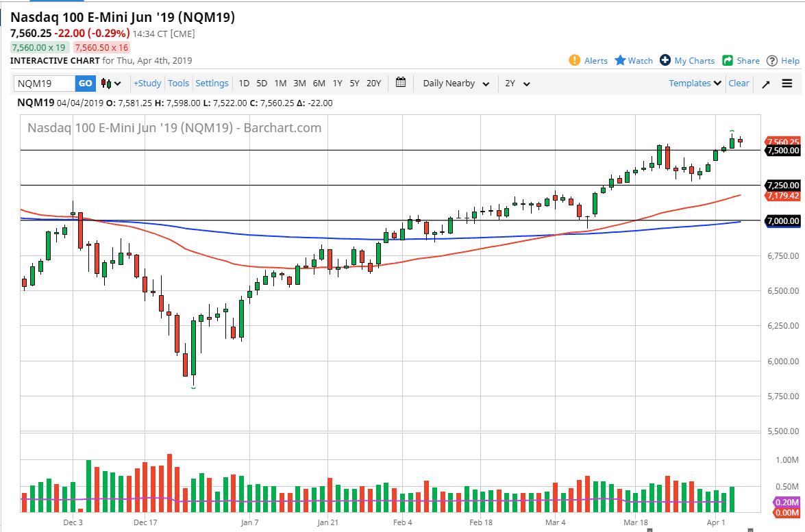The image size is (805, 532).
Task: Click the Help question mark icon
Action: [773, 60]
